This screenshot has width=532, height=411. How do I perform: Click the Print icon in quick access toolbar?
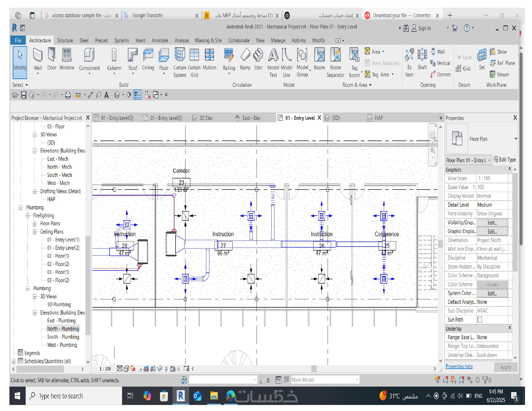[68, 95]
